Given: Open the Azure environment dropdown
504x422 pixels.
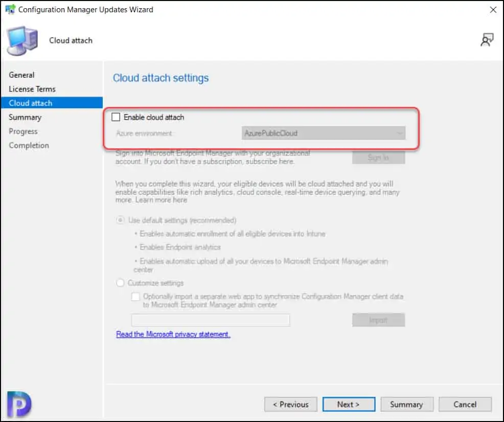Looking at the screenshot, I should coord(324,133).
